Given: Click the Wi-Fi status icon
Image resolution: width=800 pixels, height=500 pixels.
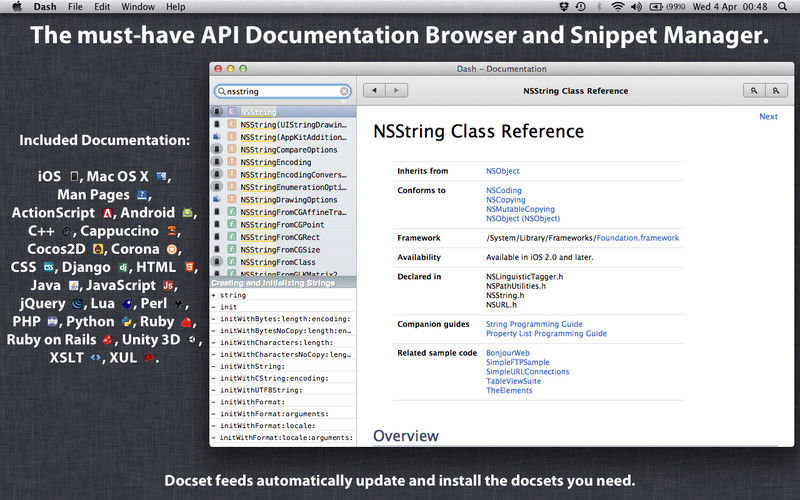Looking at the screenshot, I should tap(618, 7).
